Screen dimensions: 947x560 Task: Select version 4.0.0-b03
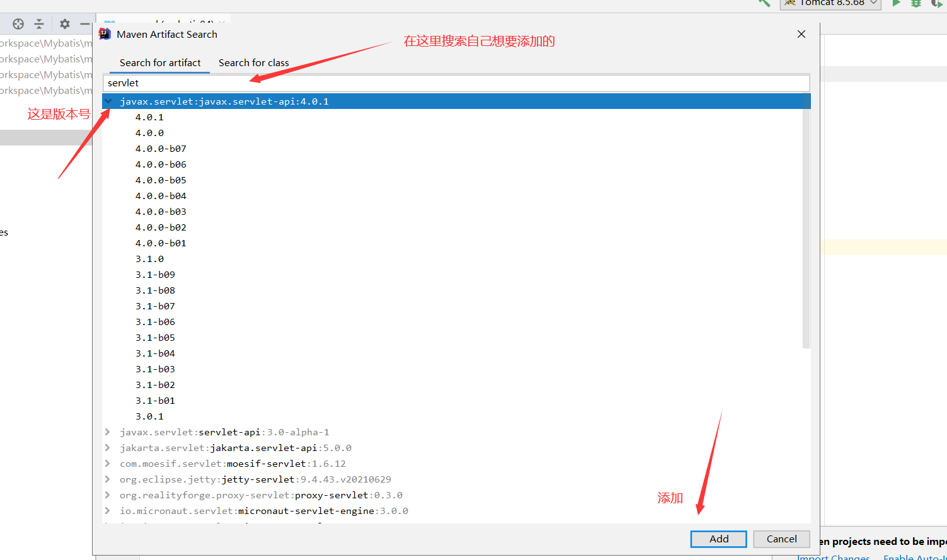pyautogui.click(x=161, y=212)
